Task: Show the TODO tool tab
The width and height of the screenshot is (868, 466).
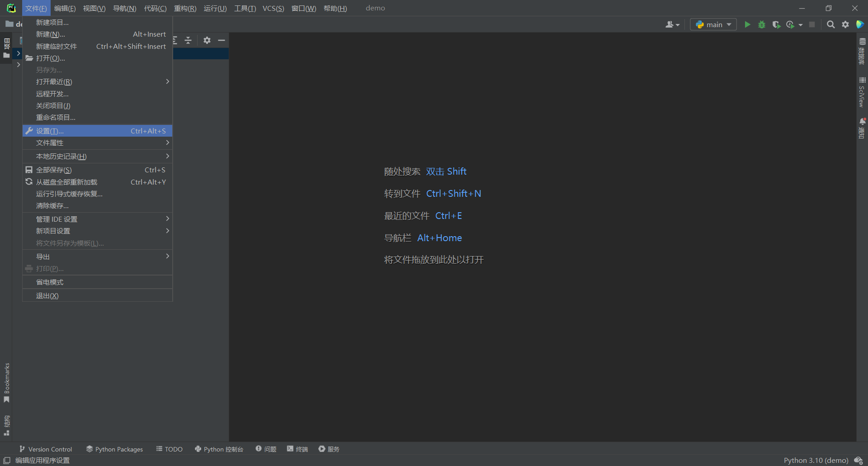Action: coord(170,449)
